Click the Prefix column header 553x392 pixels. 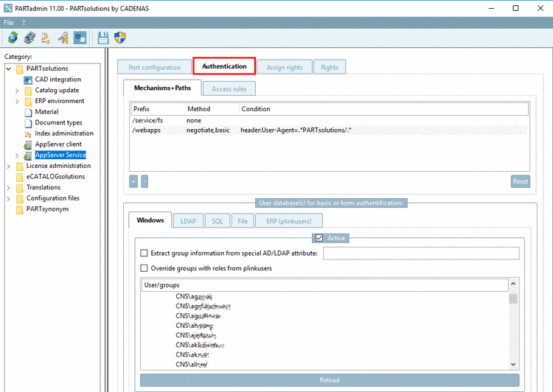tap(158, 109)
